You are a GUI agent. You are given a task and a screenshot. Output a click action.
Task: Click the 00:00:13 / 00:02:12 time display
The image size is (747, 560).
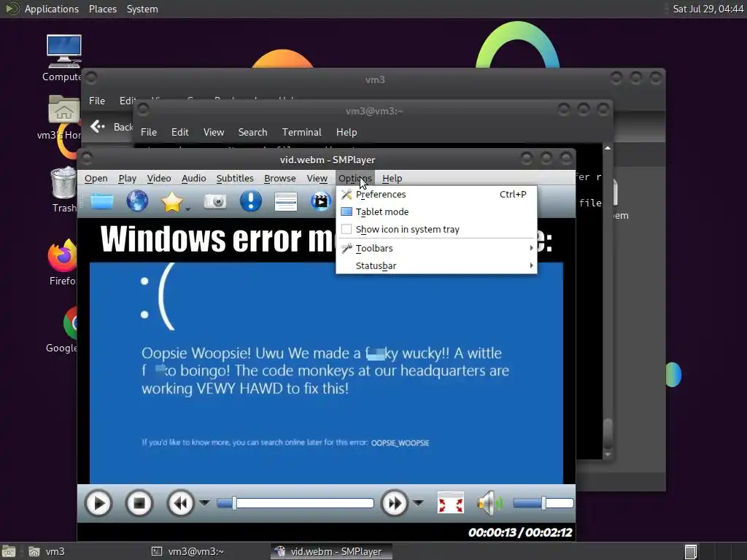[x=519, y=532]
